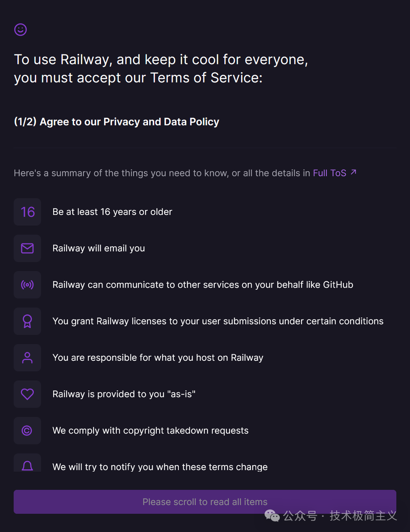
Task: Click the person user icon
Action: click(27, 358)
